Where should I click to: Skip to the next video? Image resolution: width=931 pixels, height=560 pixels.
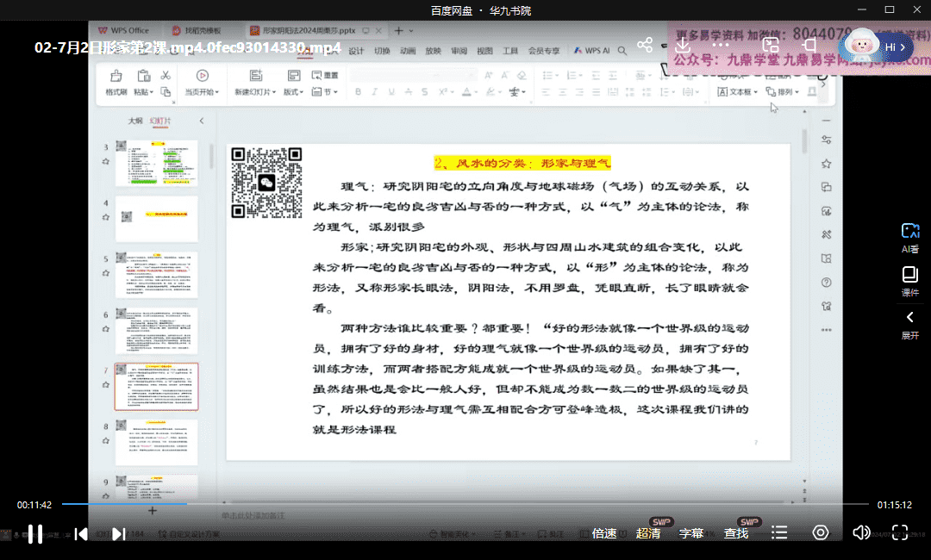pos(119,533)
